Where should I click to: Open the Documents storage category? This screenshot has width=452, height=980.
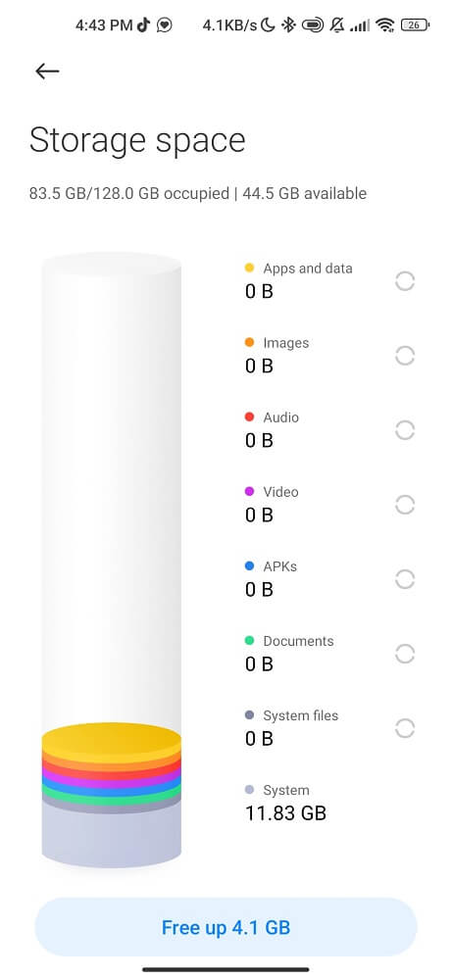point(330,653)
